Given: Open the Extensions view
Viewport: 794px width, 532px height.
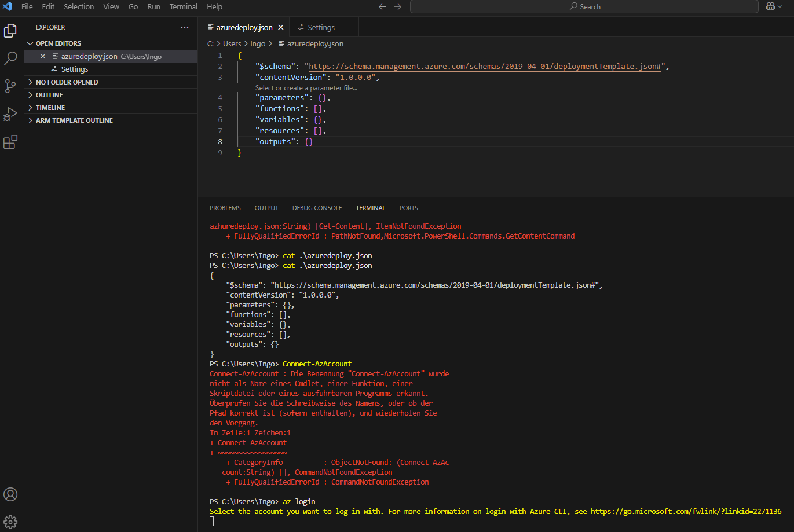Looking at the screenshot, I should pyautogui.click(x=9, y=141).
